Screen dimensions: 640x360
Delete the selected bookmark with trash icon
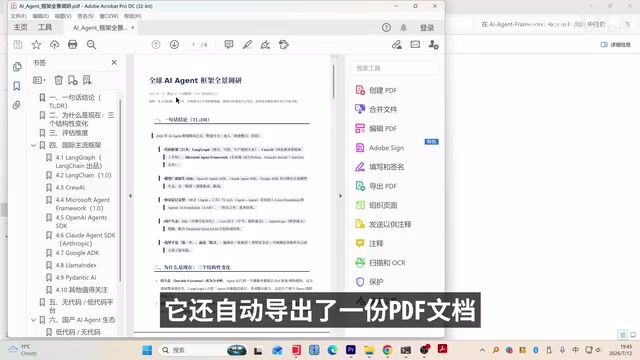tap(58, 80)
